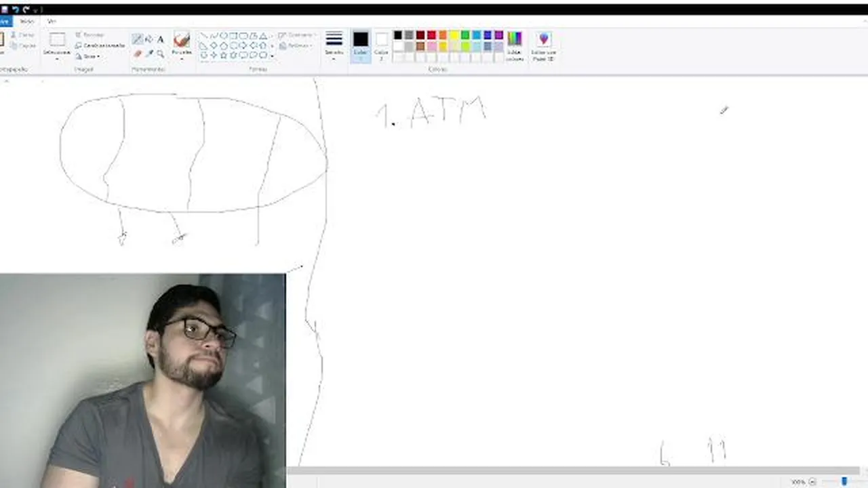Click the Save icon in the title bar
The image size is (868, 488).
[5, 9]
